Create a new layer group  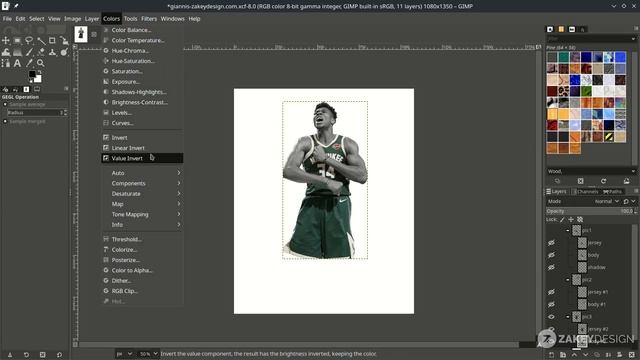[x=563, y=355]
